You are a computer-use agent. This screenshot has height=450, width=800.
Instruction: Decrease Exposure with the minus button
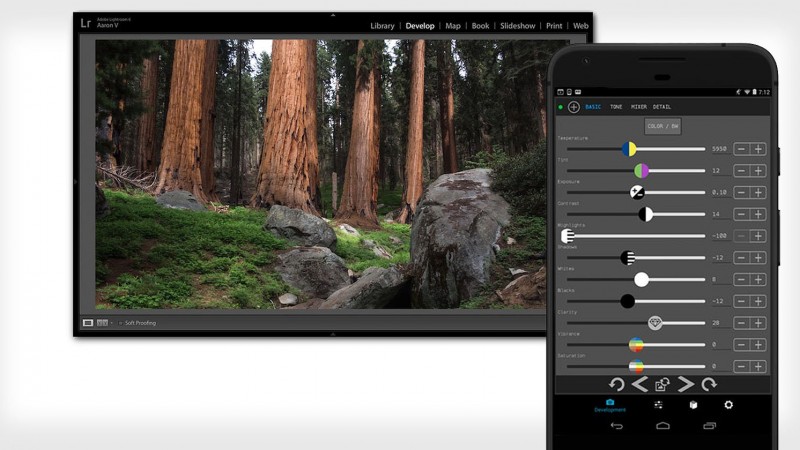pyautogui.click(x=742, y=192)
